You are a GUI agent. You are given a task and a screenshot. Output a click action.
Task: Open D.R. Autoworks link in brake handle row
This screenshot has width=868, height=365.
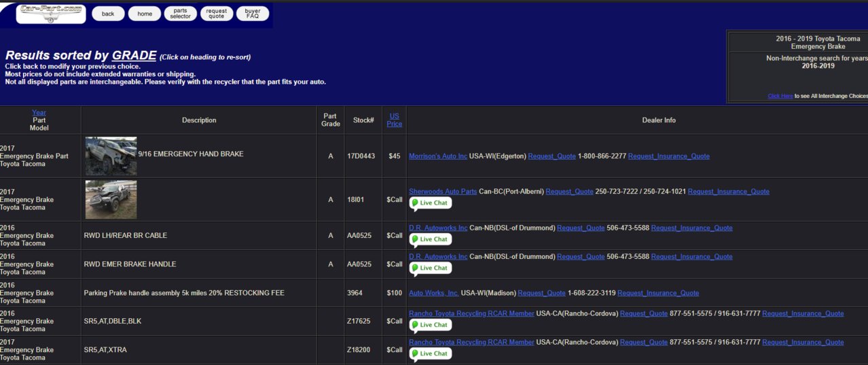click(438, 257)
